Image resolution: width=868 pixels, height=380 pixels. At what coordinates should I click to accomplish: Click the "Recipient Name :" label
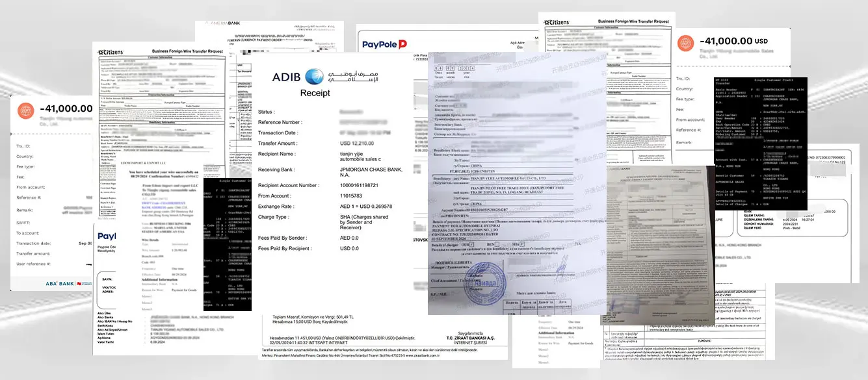pos(276,154)
